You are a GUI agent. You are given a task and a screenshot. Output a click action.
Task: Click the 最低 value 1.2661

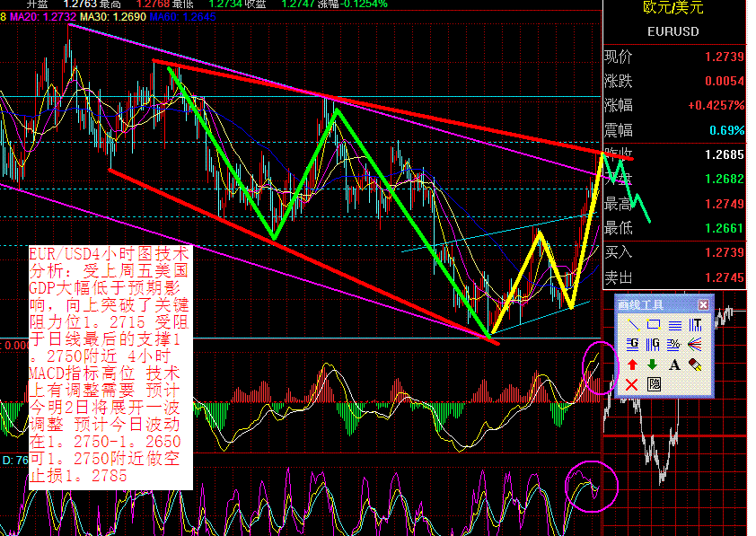click(x=725, y=228)
